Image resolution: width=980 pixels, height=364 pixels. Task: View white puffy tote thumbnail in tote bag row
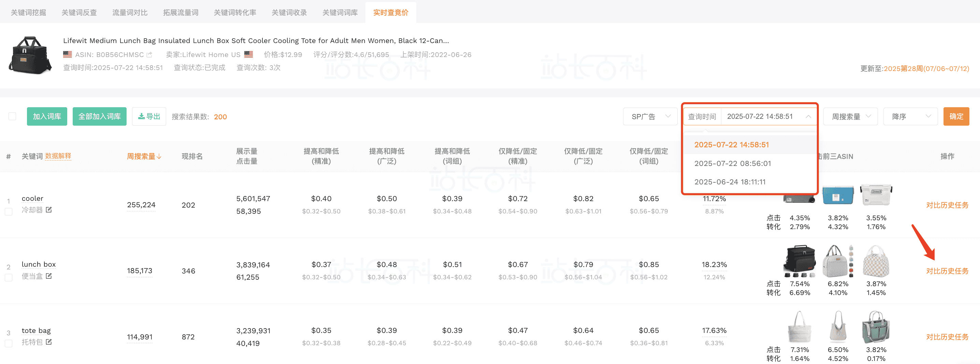pos(799,327)
